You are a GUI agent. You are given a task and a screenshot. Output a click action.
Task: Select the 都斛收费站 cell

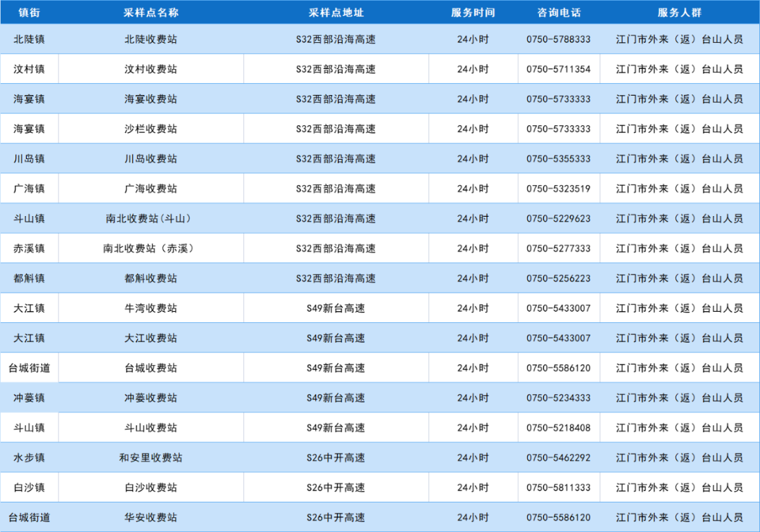[x=151, y=279]
